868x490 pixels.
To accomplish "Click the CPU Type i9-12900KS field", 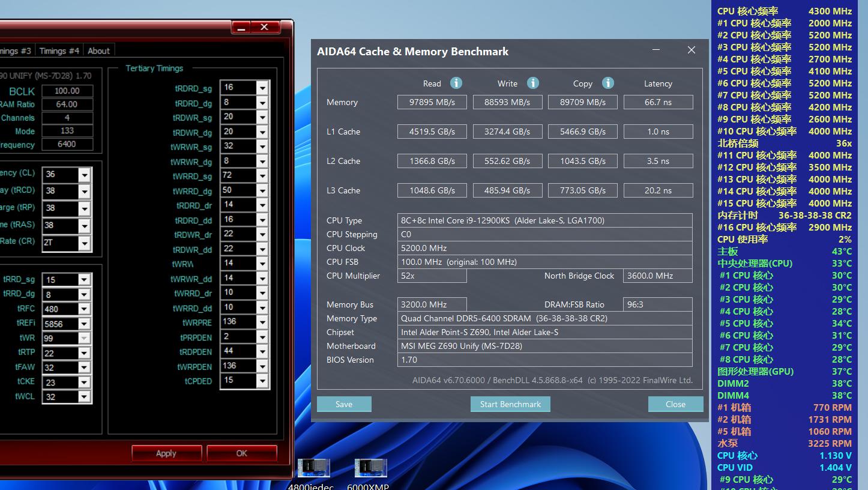I will (544, 220).
